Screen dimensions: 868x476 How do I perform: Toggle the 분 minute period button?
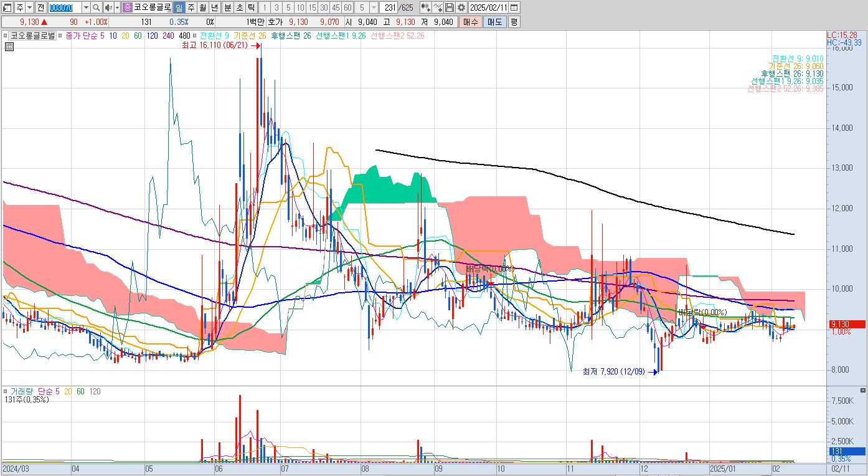pyautogui.click(x=227, y=7)
